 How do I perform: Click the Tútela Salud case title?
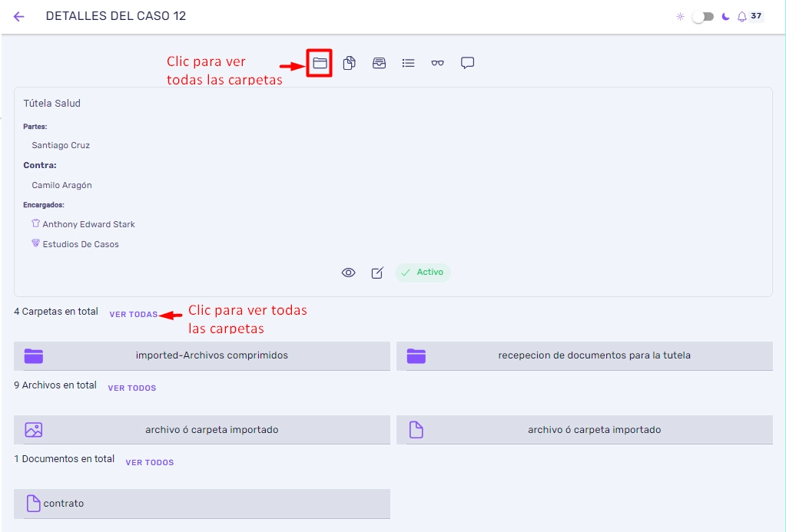pyautogui.click(x=51, y=104)
